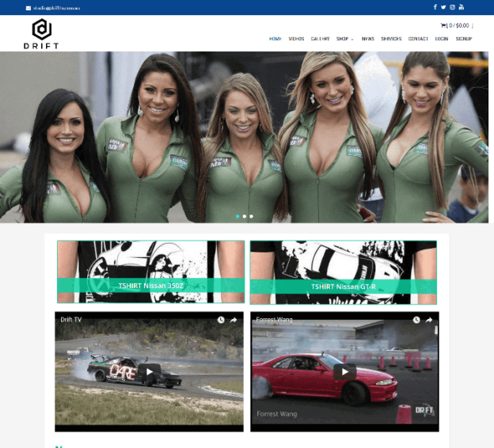
Task: Select the third carousel slide dot
Action: (x=252, y=215)
